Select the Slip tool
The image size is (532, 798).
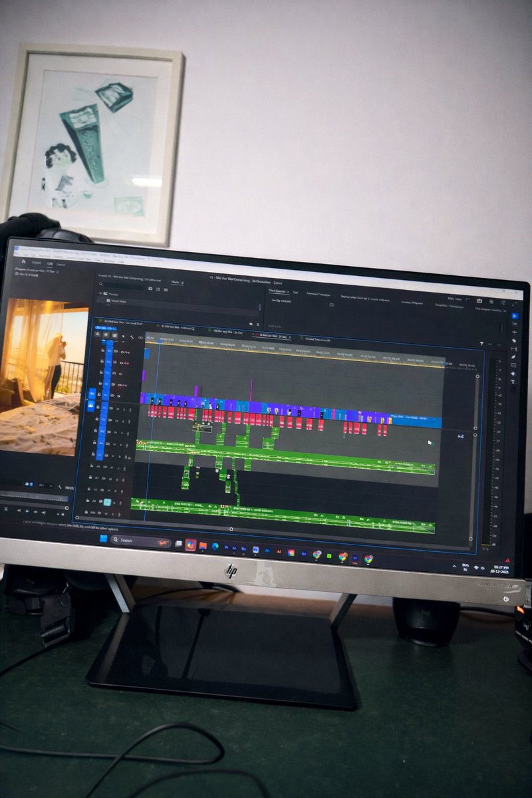513,349
